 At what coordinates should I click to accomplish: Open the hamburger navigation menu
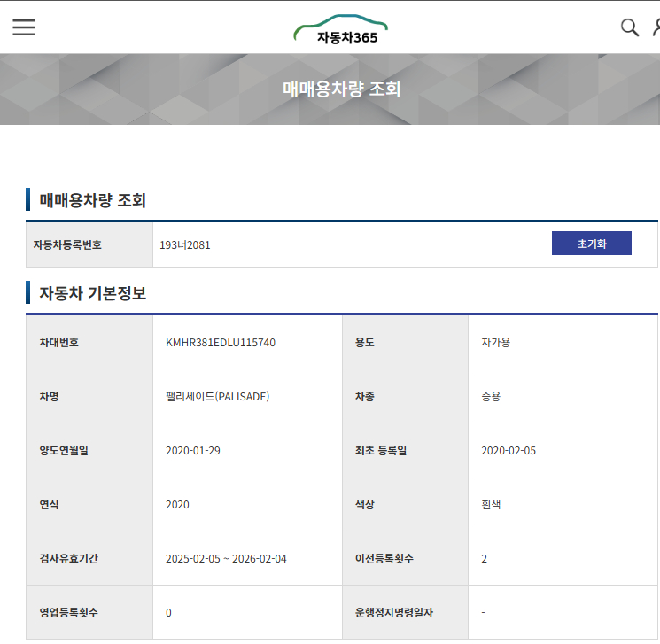pyautogui.click(x=23, y=27)
